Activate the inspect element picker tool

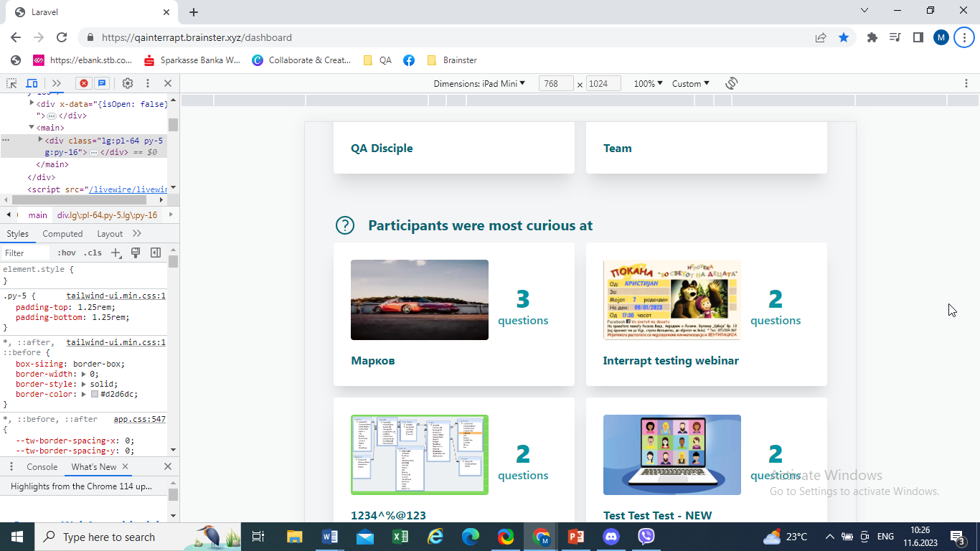pyautogui.click(x=11, y=83)
